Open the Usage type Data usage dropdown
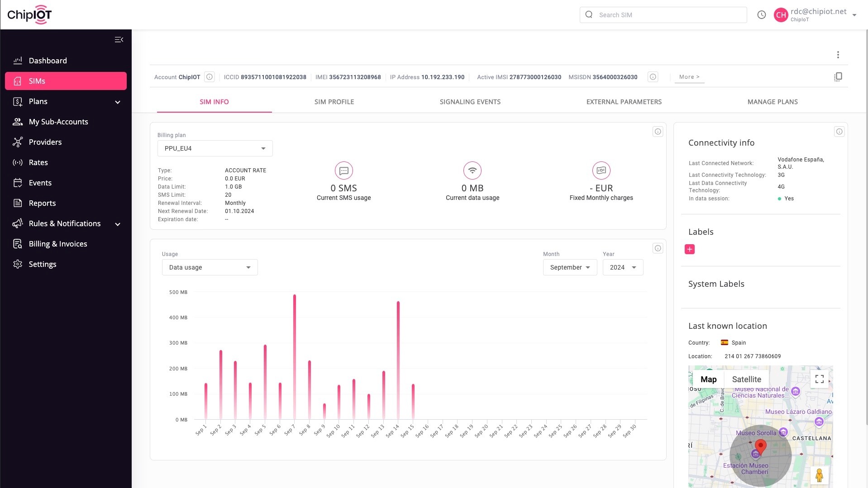The height and width of the screenshot is (488, 868). [210, 267]
